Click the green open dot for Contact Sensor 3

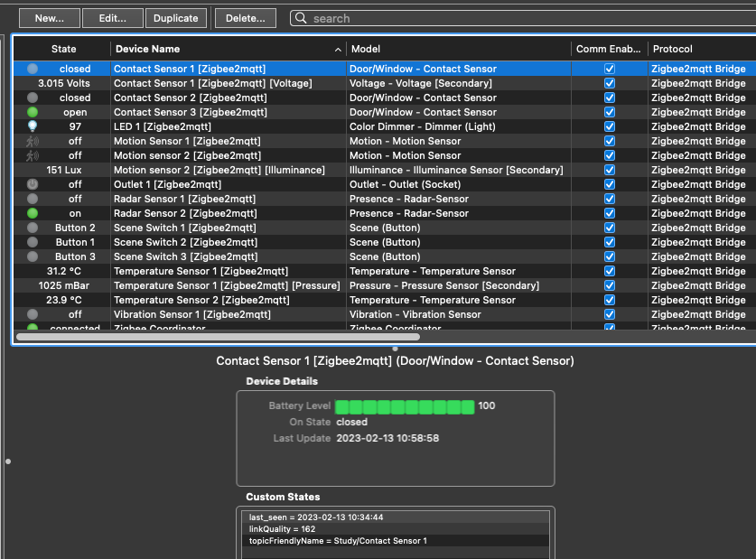33,112
